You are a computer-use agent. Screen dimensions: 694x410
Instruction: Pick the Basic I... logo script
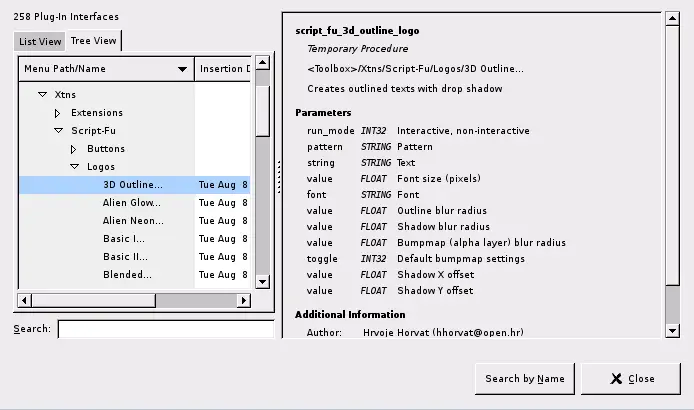click(x=124, y=239)
